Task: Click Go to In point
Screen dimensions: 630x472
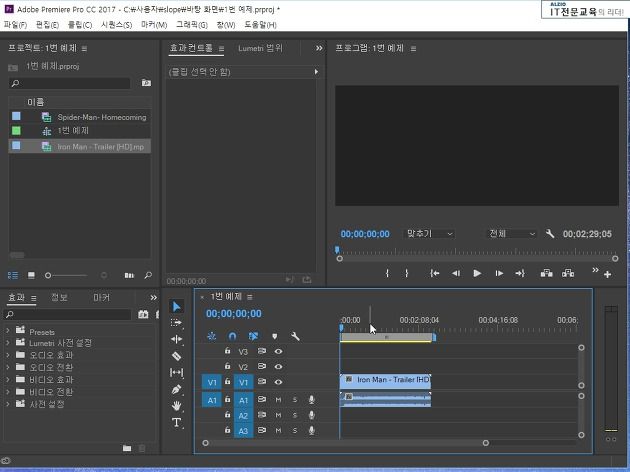Action: click(434, 273)
